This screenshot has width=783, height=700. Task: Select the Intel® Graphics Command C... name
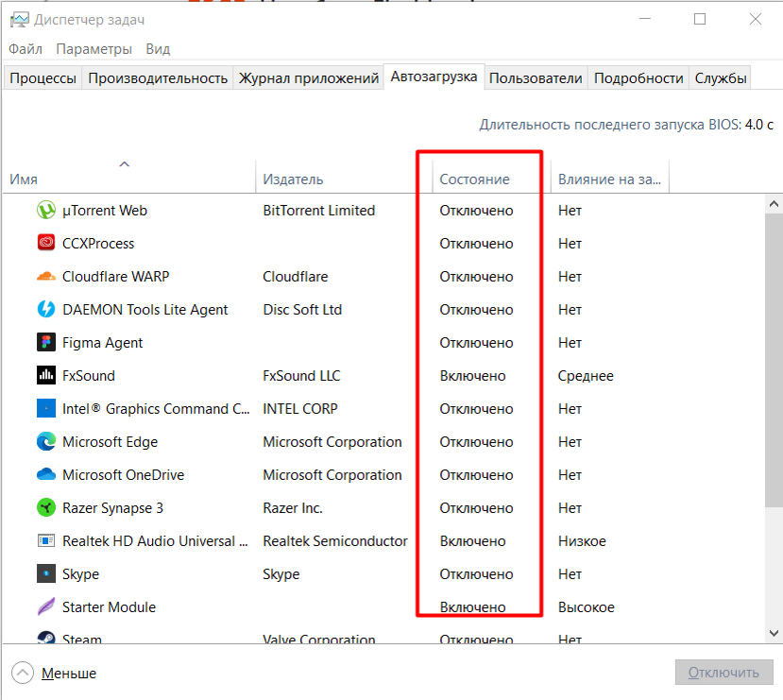click(x=156, y=409)
